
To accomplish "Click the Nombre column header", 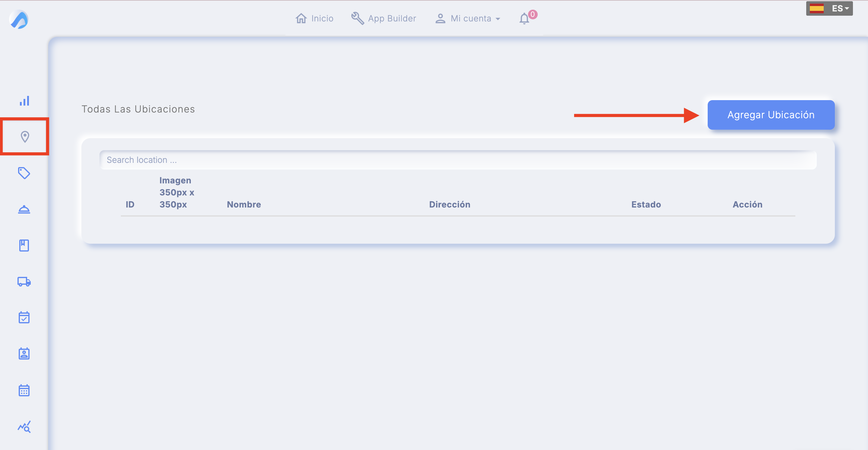I will (x=244, y=204).
